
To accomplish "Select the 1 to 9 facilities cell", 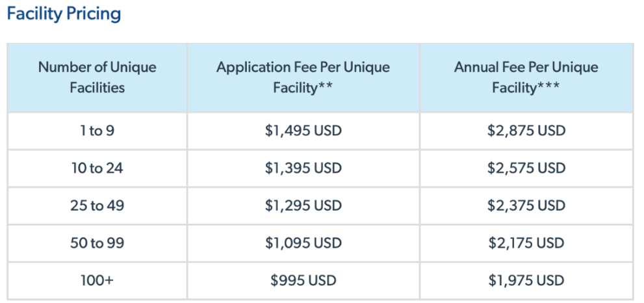I will coord(97,131).
